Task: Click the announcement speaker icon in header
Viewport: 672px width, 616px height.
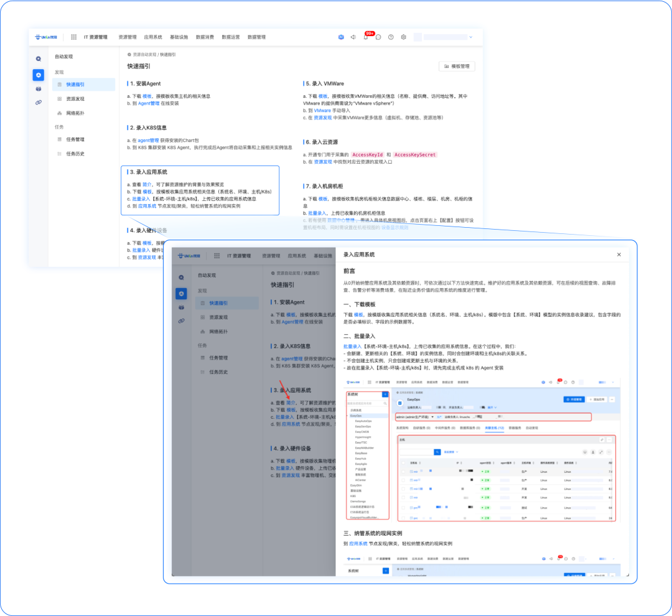Action: [x=353, y=37]
